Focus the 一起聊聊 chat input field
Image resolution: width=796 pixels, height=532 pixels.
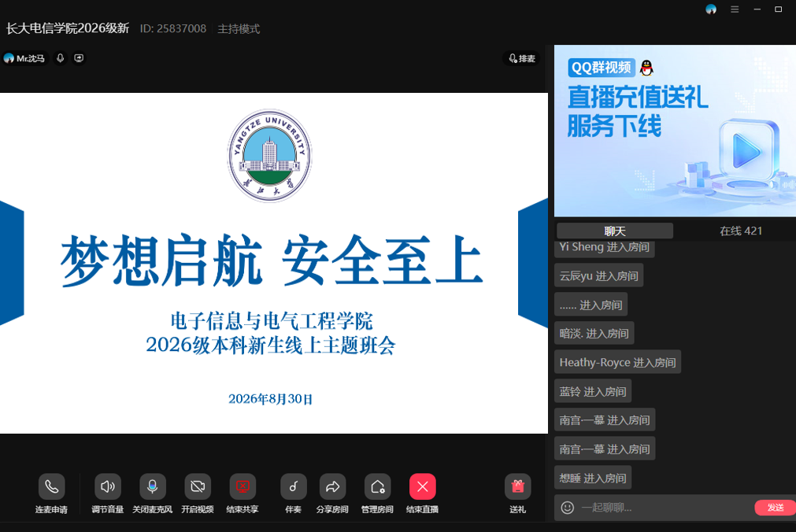pyautogui.click(x=665, y=507)
